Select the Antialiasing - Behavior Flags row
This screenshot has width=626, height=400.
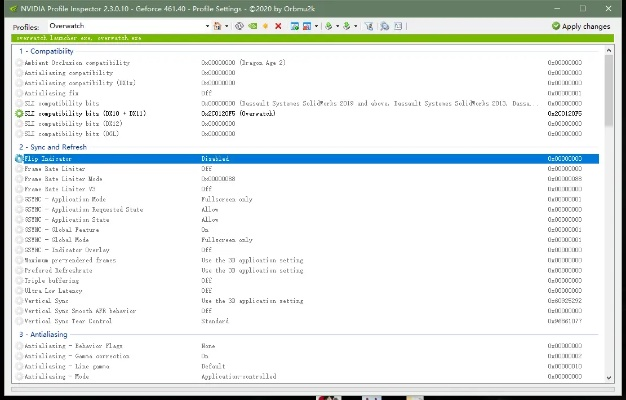pos(307,346)
